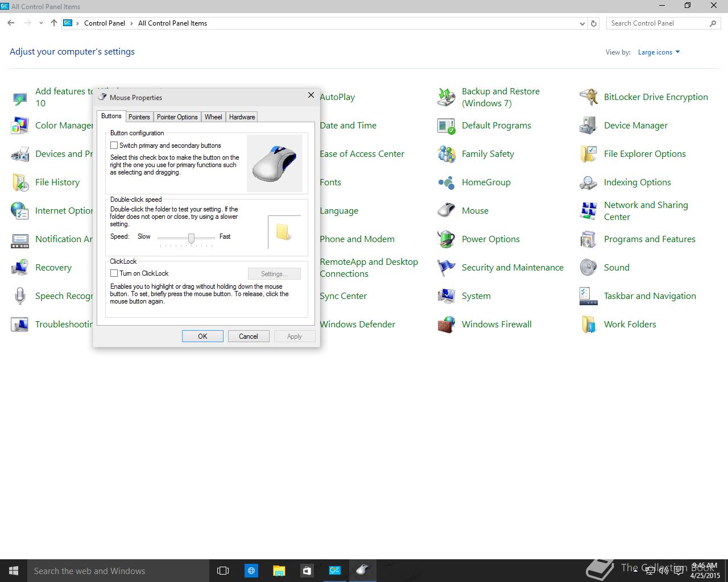Open the Troubleshooting icon

coord(20,325)
